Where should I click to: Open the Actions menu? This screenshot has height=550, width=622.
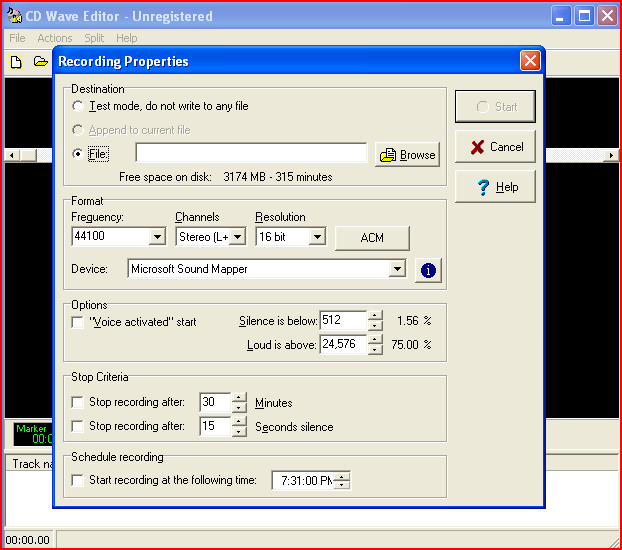55,38
